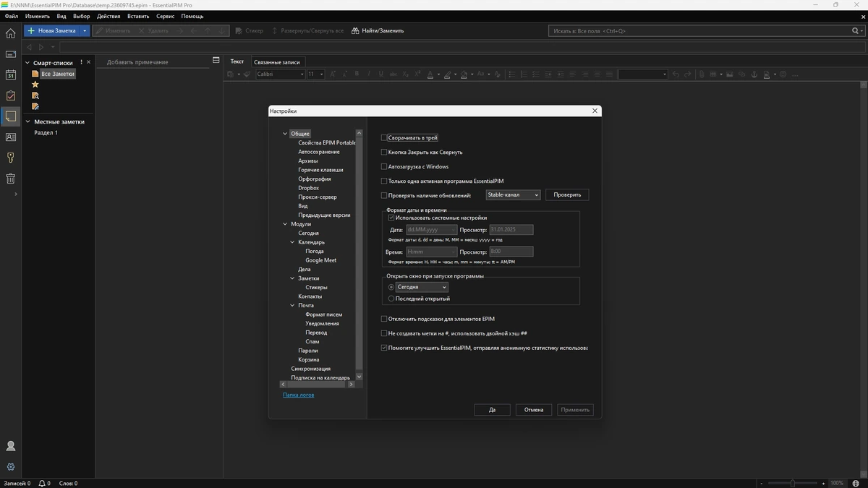Open the Tasks module in sidebar
Viewport: 868px width, 488px height.
pos(10,95)
